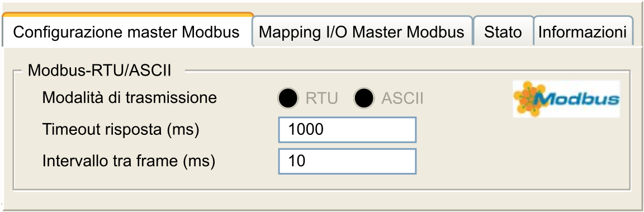Click the ASCII text label beside its radio button

(402, 98)
